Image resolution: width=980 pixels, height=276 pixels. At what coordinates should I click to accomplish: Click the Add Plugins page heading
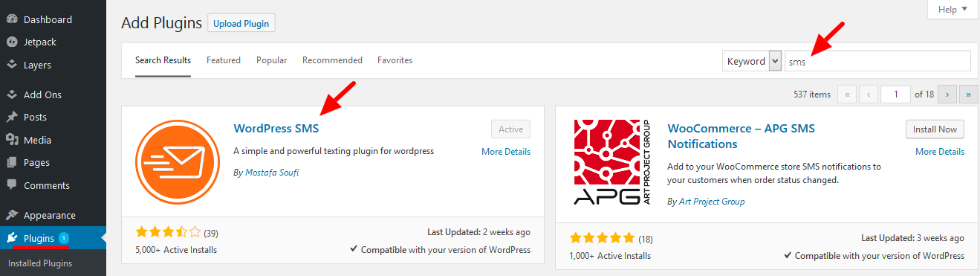pos(161,23)
